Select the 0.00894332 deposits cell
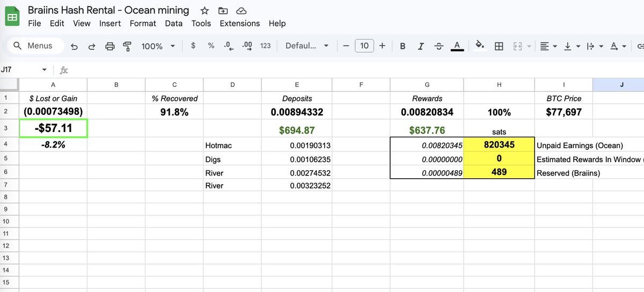 (297, 112)
